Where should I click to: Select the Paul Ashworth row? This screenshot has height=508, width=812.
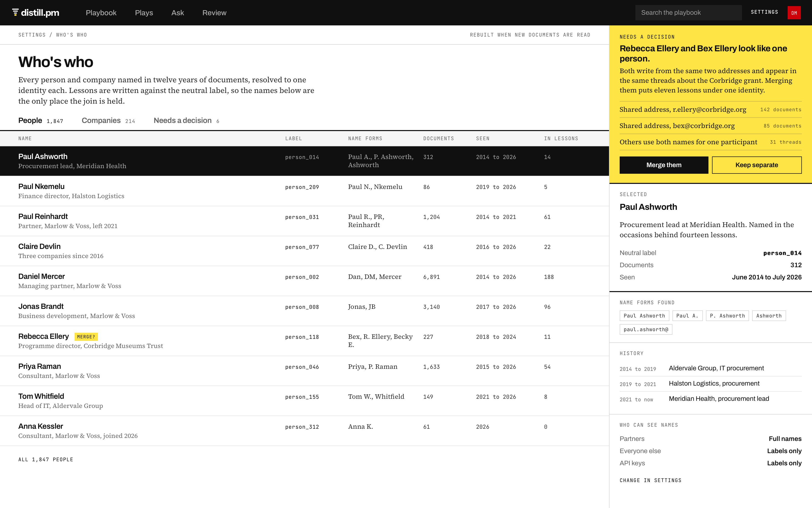(x=304, y=161)
